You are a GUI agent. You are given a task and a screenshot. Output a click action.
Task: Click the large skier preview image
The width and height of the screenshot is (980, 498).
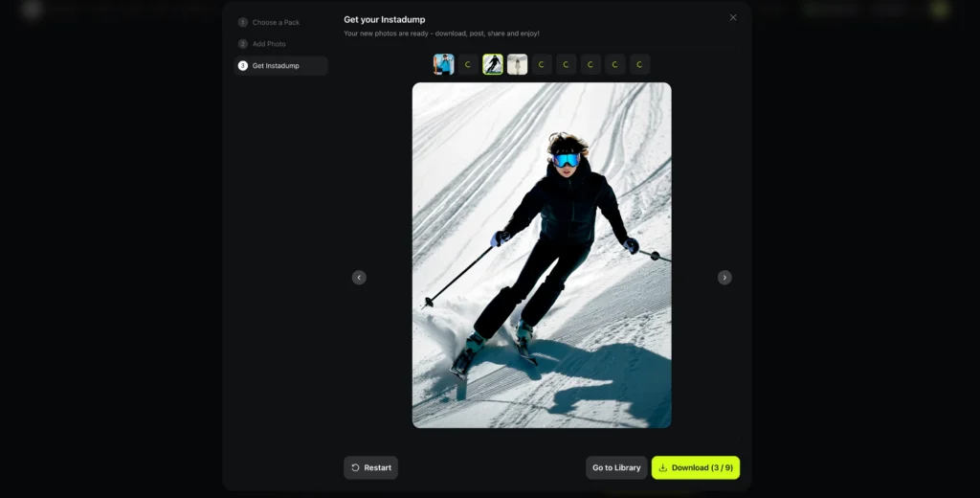(x=542, y=255)
